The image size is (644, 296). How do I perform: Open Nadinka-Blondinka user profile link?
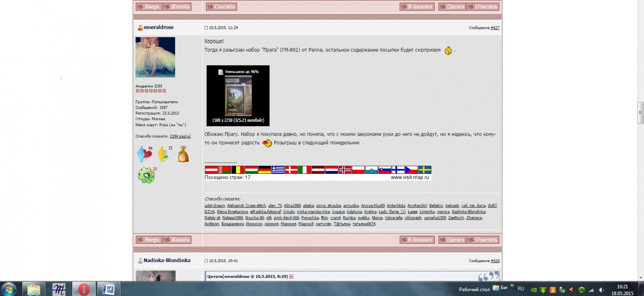click(x=167, y=260)
